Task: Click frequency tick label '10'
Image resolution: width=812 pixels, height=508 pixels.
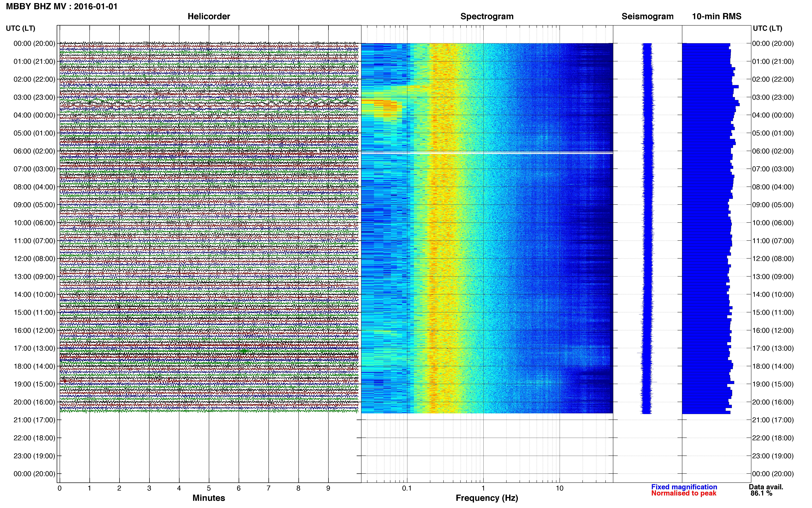Action: tap(559, 488)
